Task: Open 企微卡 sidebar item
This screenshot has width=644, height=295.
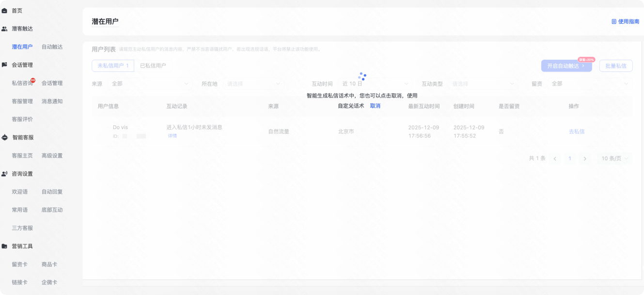Action: point(49,282)
